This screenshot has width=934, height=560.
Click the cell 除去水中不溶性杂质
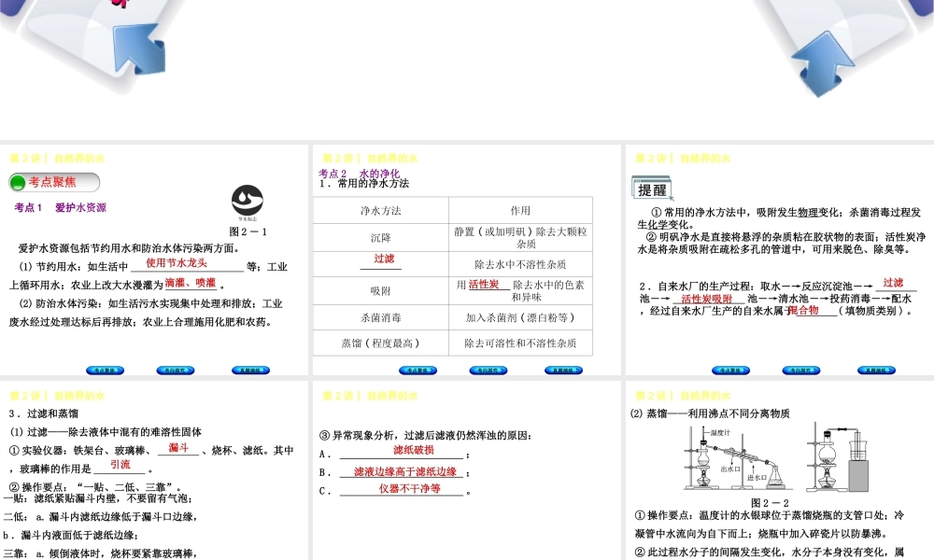(x=520, y=264)
